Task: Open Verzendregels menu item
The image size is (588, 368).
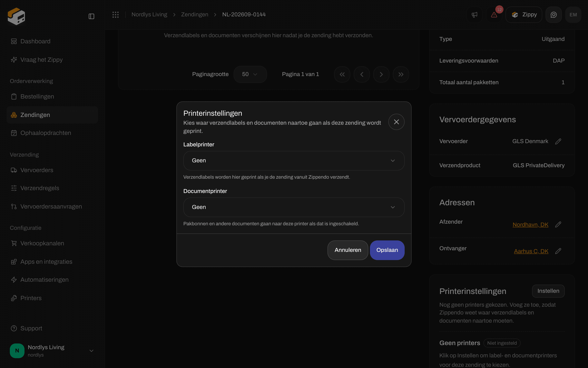Action: [x=52, y=188]
